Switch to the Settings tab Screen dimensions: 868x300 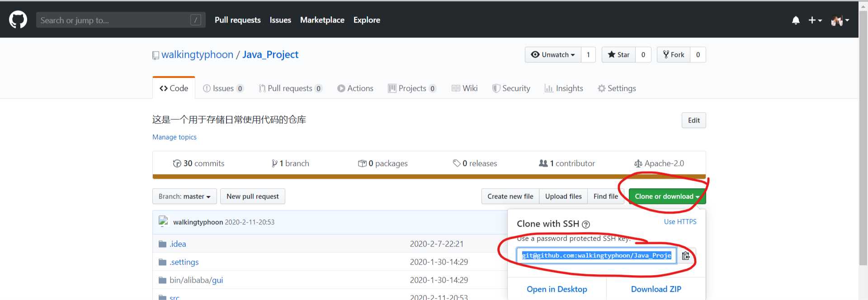[617, 88]
